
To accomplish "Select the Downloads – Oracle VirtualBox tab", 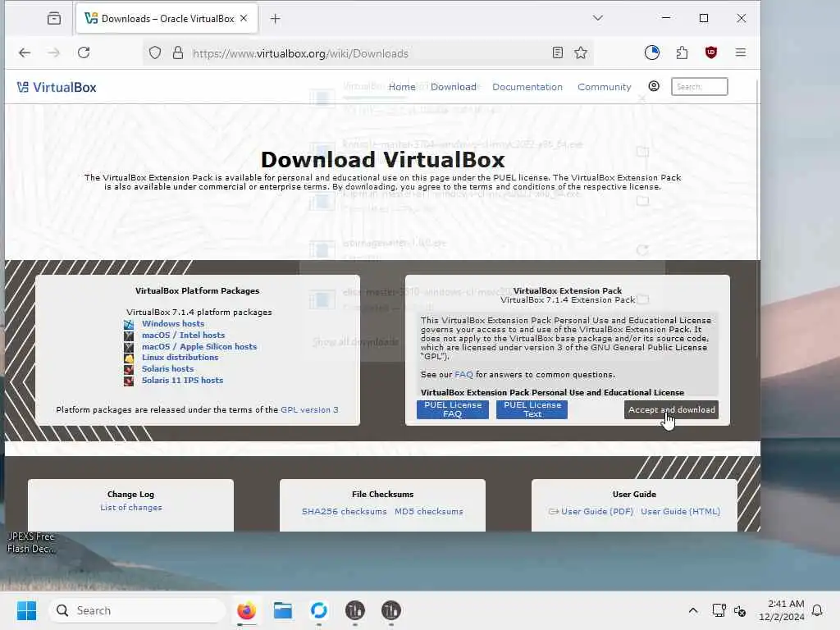I will click(x=167, y=19).
